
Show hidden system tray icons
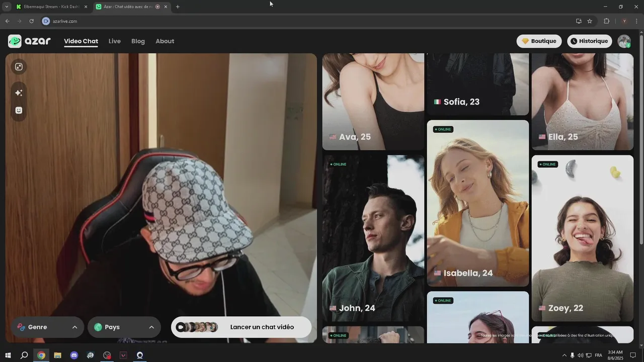tap(564, 355)
